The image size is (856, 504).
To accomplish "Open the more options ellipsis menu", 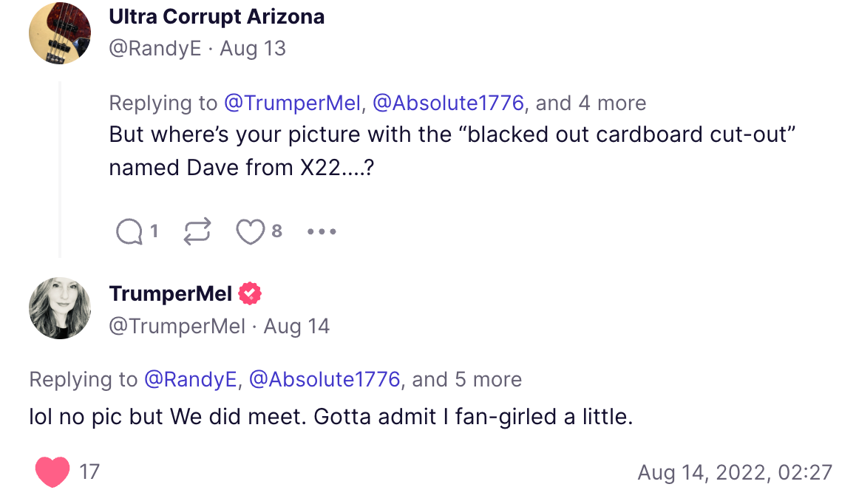I will point(322,231).
